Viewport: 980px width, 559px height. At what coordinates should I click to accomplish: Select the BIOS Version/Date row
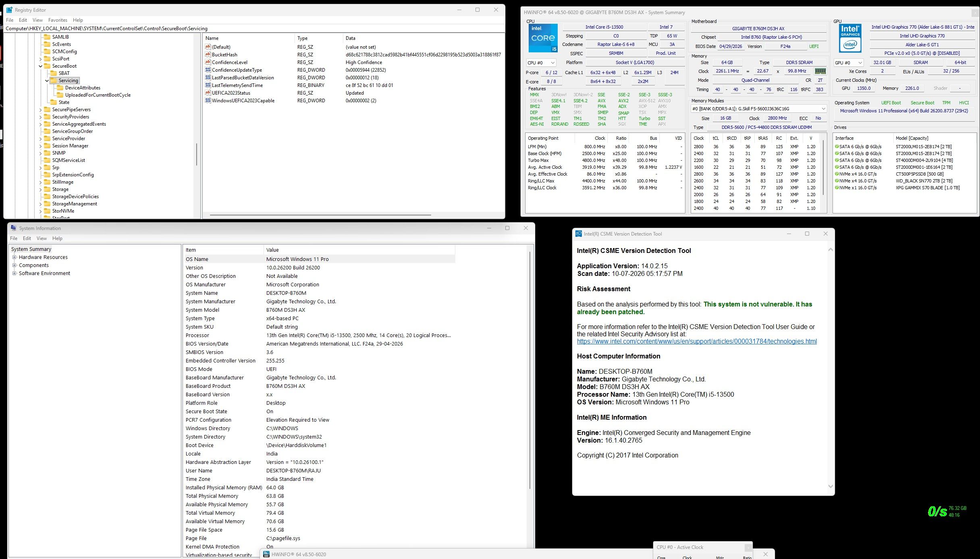319,344
